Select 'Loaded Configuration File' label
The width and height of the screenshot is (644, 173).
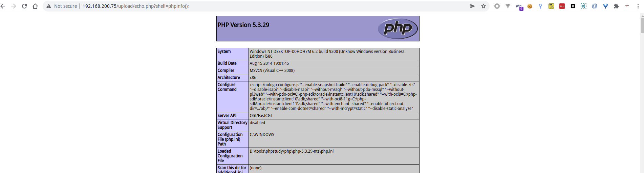point(230,156)
